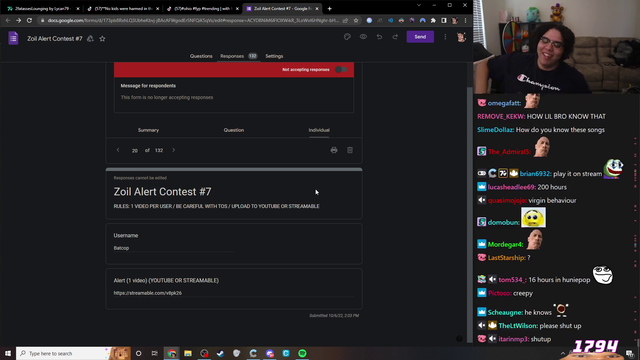
Task: Open Cortana circle icon on taskbar
Action: 138,353
